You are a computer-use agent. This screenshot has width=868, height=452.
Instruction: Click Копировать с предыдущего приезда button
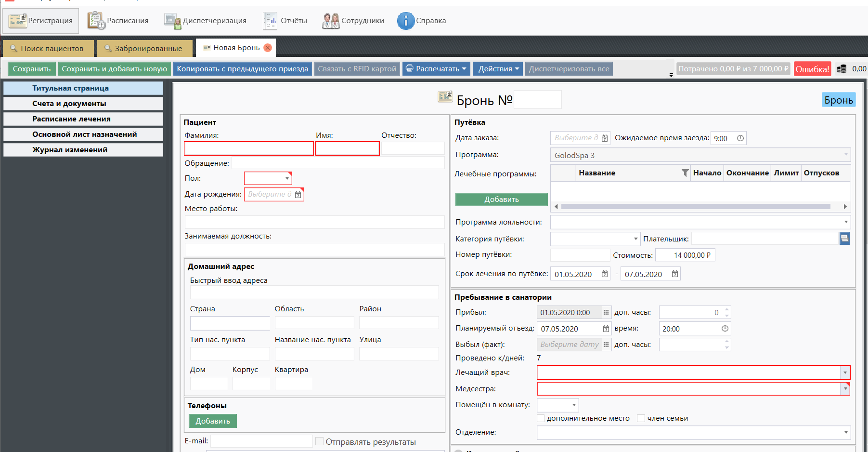tap(242, 69)
